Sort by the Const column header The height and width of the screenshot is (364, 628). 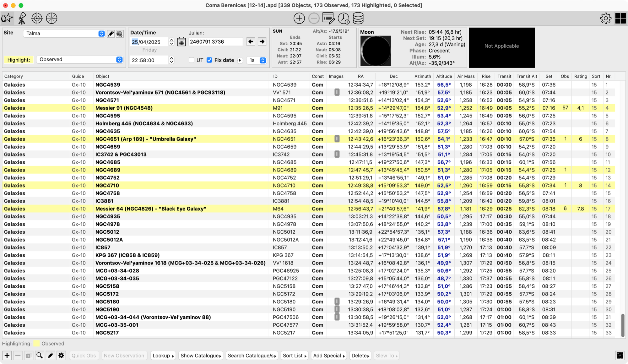pyautogui.click(x=317, y=76)
